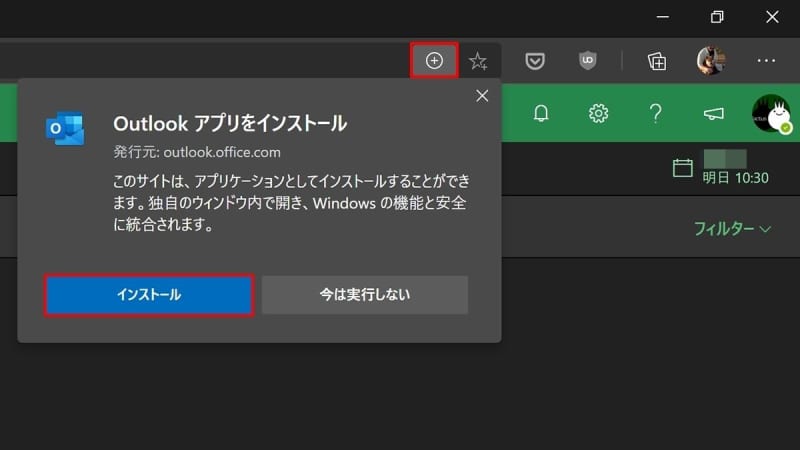Restore down the browser window

717,17
